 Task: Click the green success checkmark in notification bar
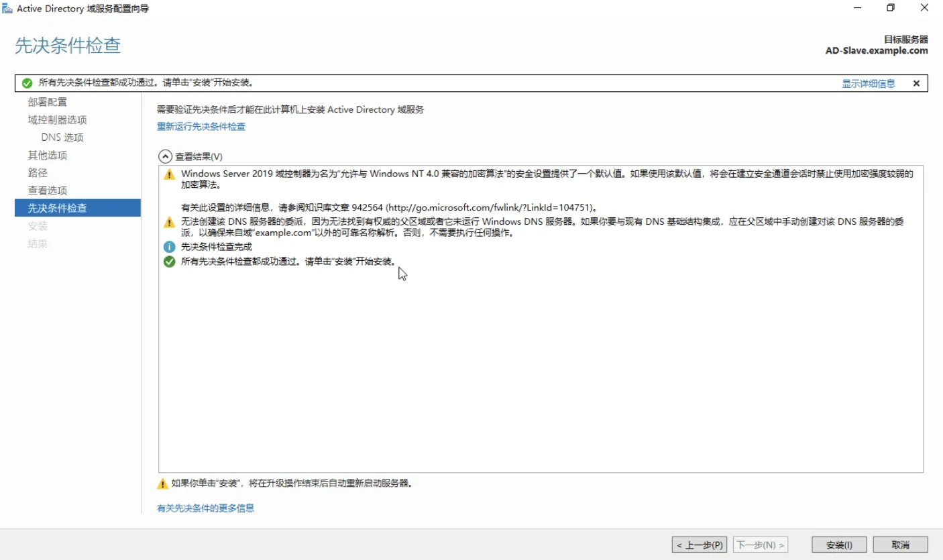point(27,83)
